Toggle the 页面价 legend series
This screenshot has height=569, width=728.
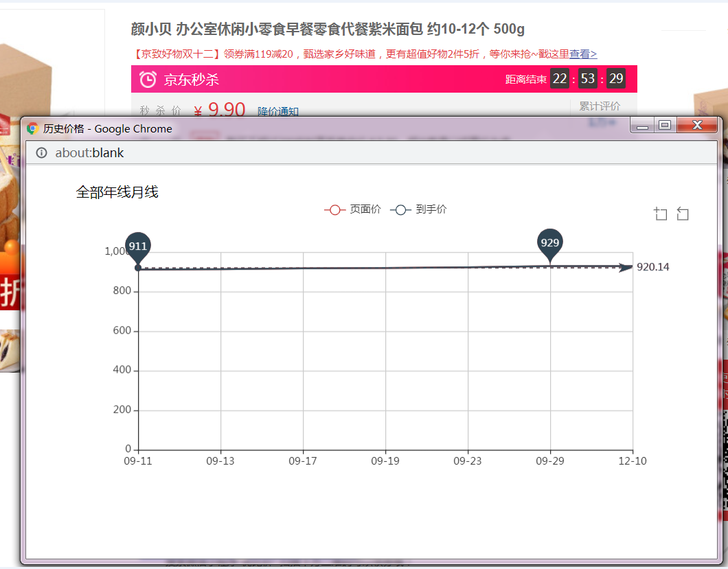click(352, 209)
